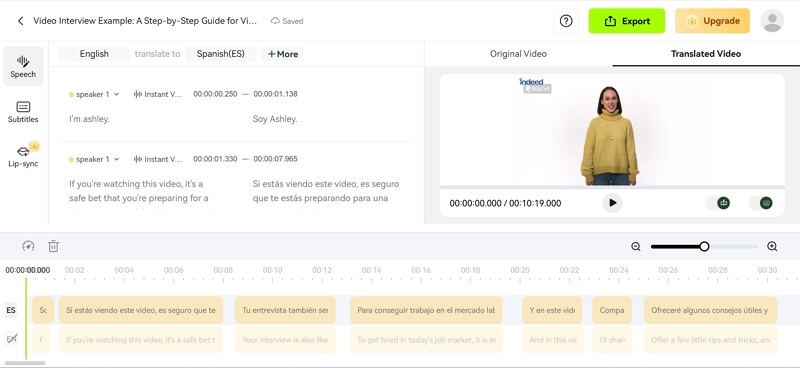800x368 pixels.
Task: Click the cloud Saved status icon
Action: (275, 21)
